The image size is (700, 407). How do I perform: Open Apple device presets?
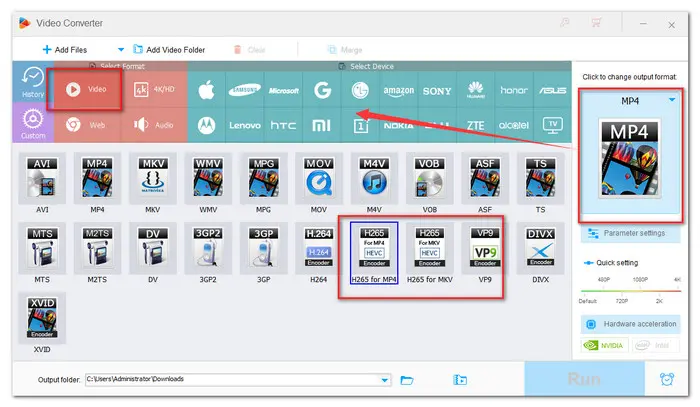click(206, 91)
